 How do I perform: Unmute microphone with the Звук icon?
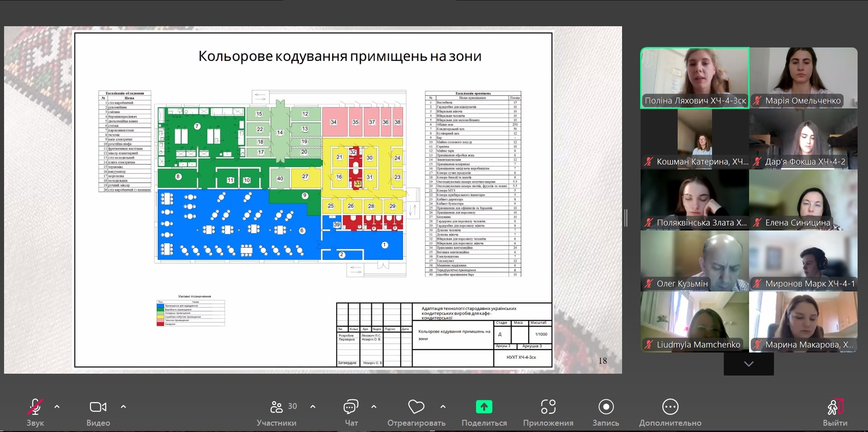(x=35, y=407)
